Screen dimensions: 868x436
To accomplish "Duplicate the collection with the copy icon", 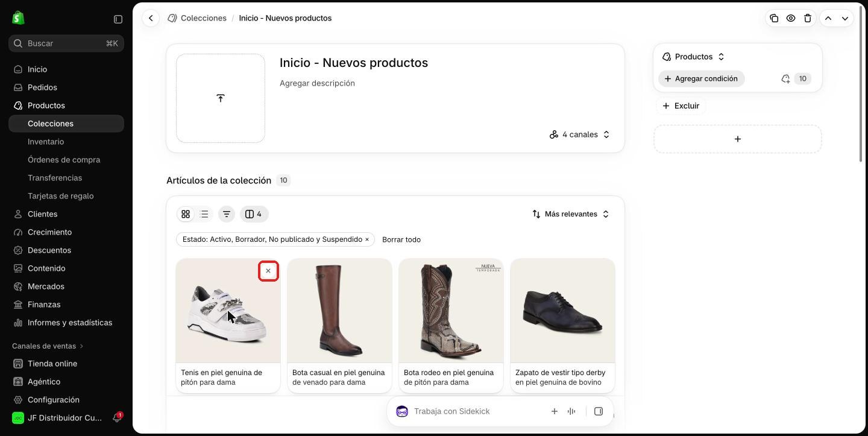I will tap(774, 18).
